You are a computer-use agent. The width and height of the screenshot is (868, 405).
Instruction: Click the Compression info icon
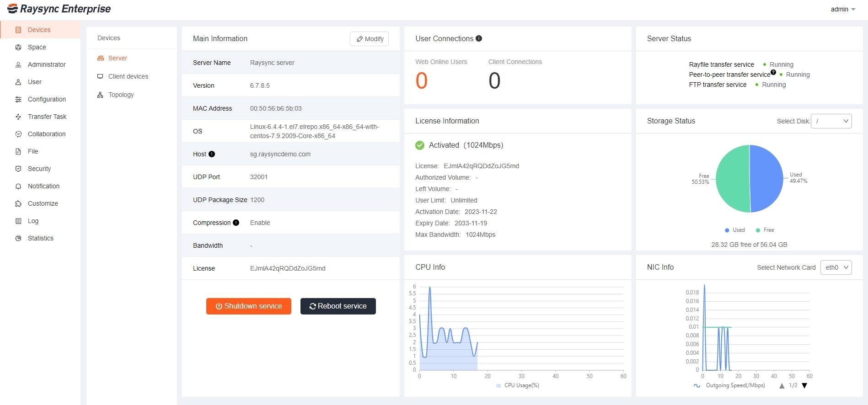pos(236,223)
